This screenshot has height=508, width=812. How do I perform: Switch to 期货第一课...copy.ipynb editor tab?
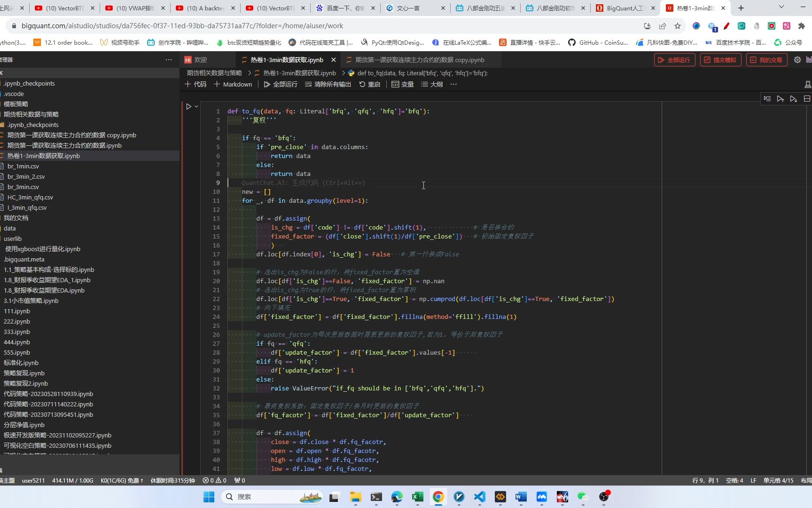pos(420,60)
